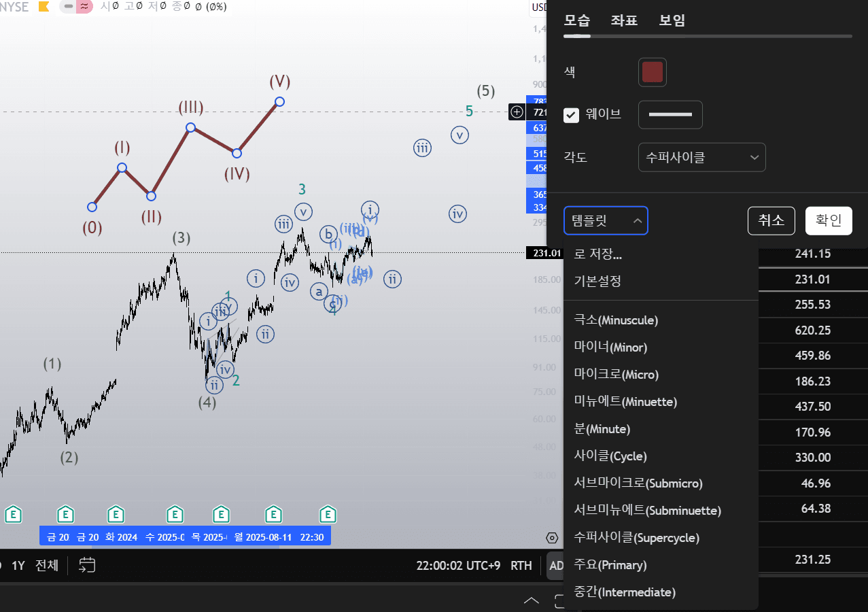
Task: Click the go-to-date calendar icon
Action: click(87, 565)
